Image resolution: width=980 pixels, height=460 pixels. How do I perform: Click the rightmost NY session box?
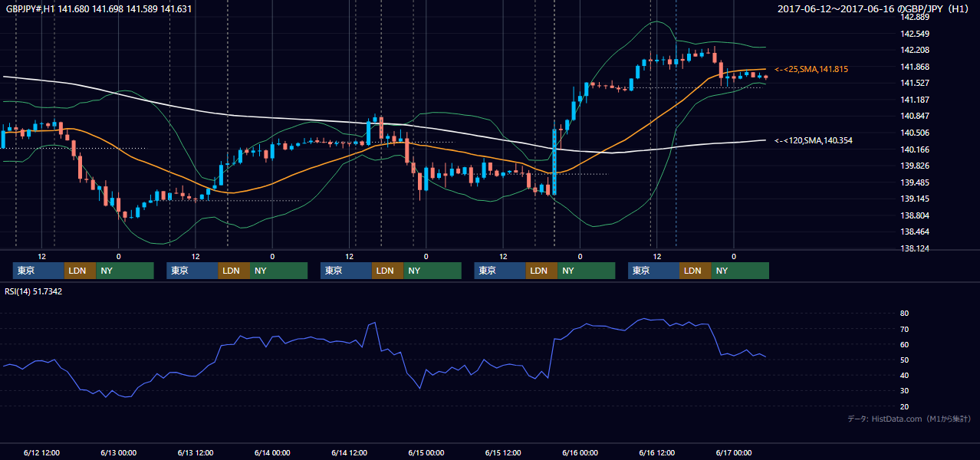coord(740,271)
